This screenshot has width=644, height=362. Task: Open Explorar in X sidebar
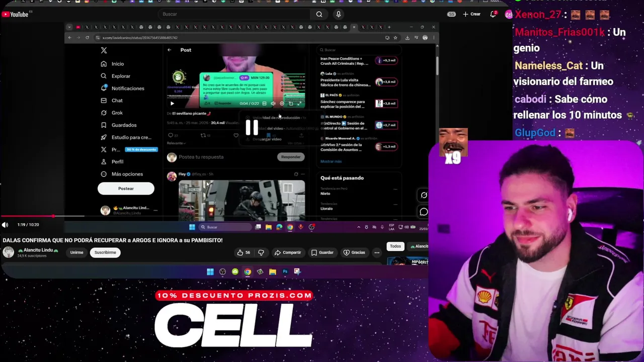[115, 76]
